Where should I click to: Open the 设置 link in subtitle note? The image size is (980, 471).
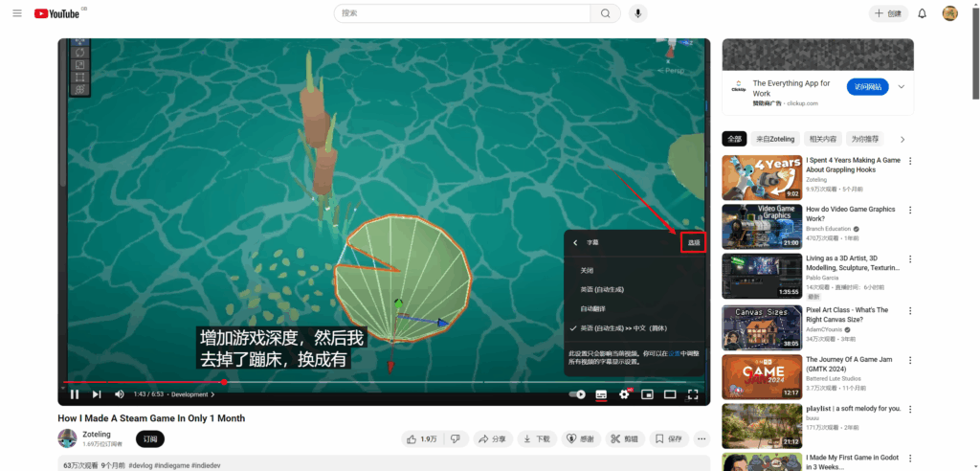tap(674, 353)
